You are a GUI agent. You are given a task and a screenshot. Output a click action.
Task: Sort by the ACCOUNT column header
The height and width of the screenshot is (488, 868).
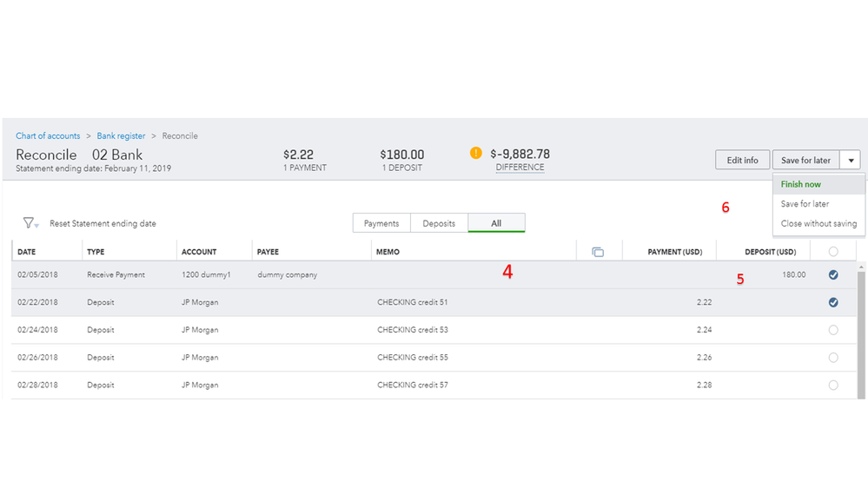coord(199,252)
